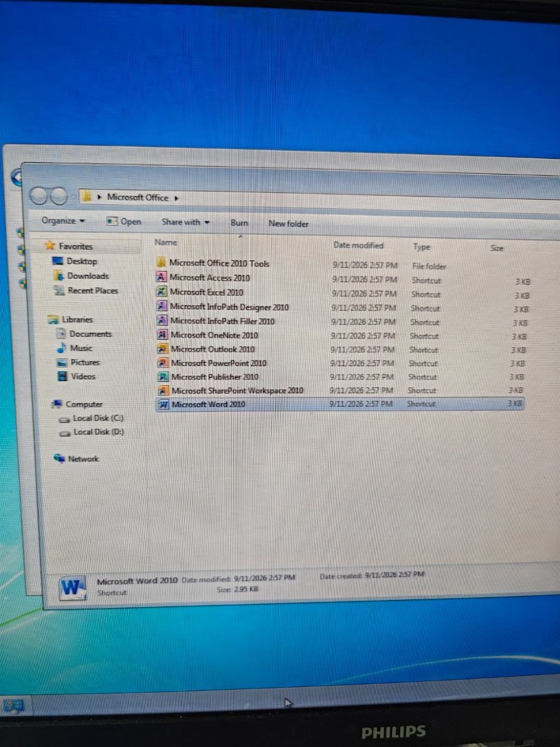This screenshot has height=747, width=560.
Task: Click "File folder" type cell
Action: [429, 266]
